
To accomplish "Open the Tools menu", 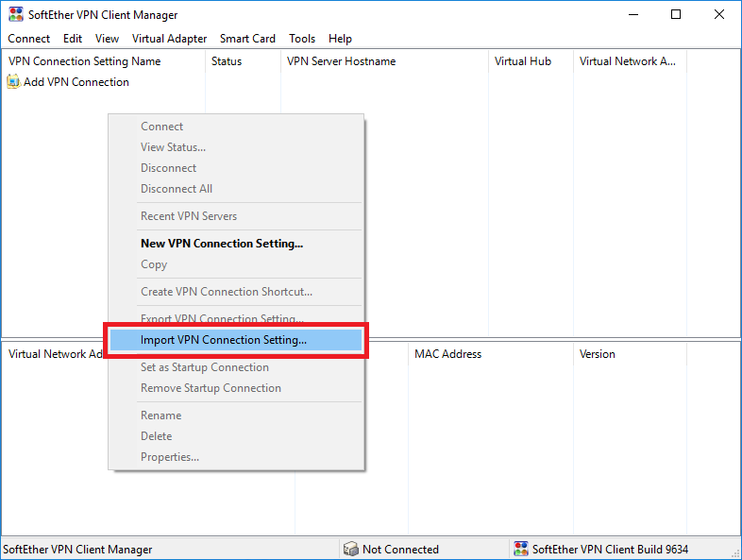I will (302, 39).
